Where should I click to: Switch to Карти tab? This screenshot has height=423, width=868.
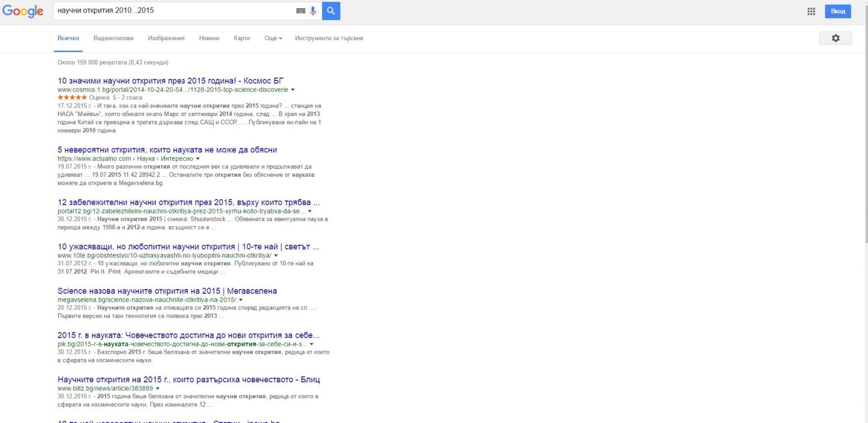click(242, 38)
